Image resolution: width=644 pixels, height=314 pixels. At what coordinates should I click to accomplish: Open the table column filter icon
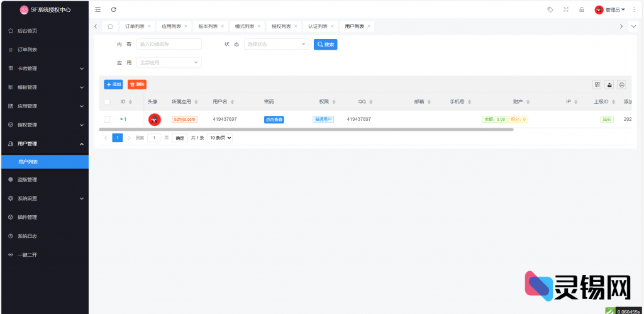(x=597, y=84)
